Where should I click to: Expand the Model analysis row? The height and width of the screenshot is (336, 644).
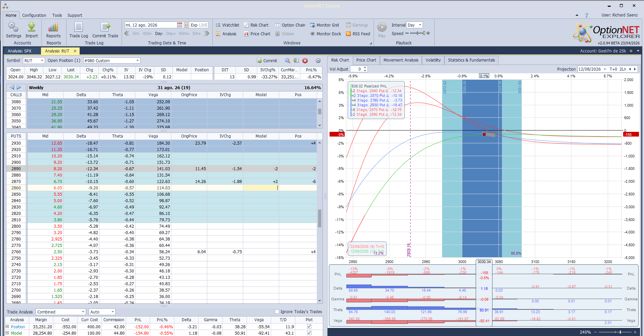coord(7,333)
